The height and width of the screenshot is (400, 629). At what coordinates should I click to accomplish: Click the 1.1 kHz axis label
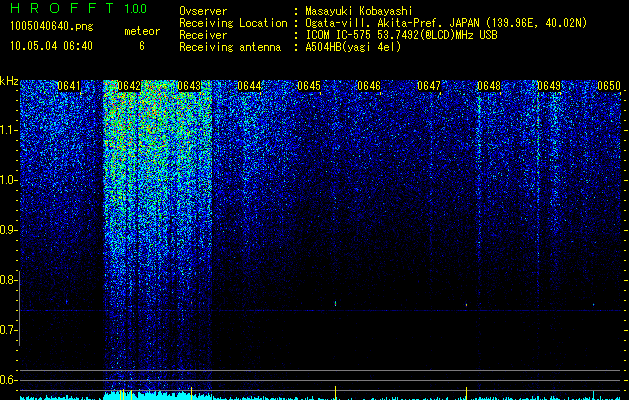(9, 130)
